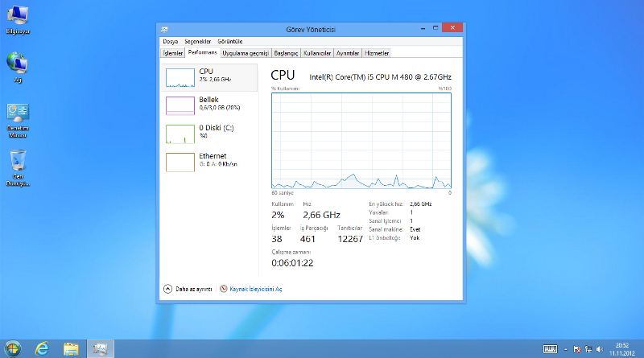Click the Task Manager taskbar button
This screenshot has width=644, height=358.
tap(100, 349)
